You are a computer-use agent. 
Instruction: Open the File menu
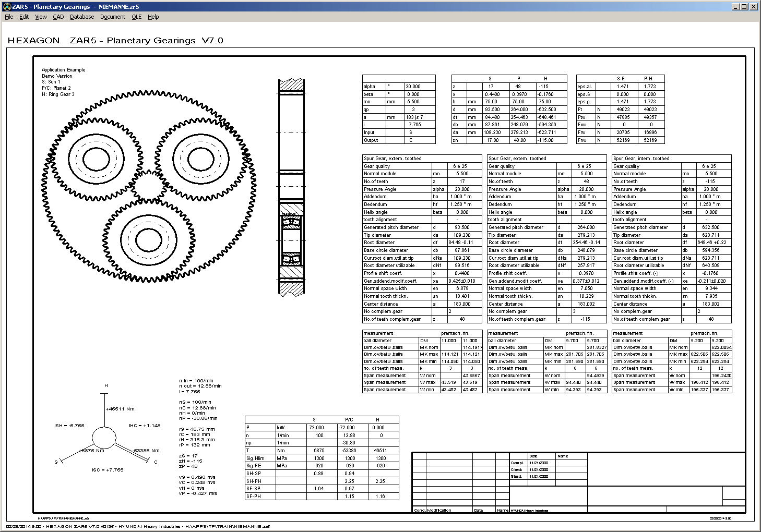(x=9, y=17)
